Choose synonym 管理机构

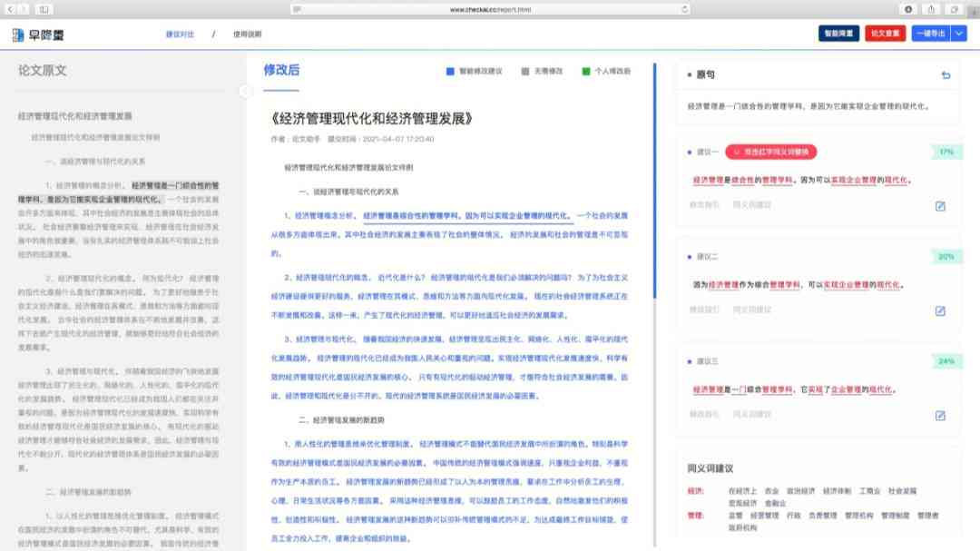point(858,516)
